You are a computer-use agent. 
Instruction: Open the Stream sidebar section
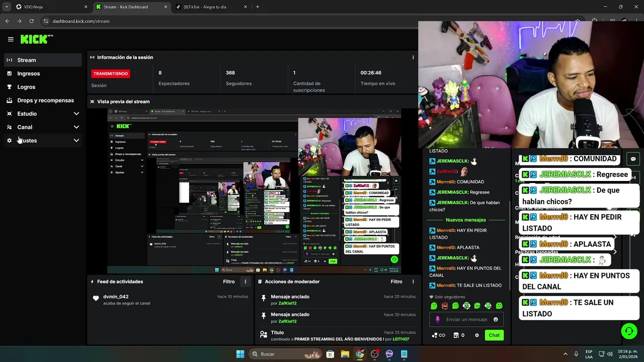pyautogui.click(x=43, y=60)
